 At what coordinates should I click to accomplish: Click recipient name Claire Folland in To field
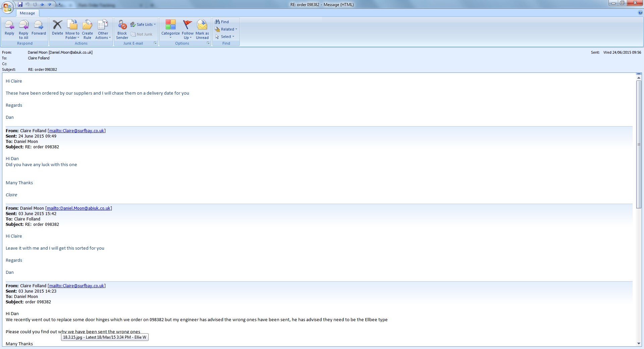(39, 58)
